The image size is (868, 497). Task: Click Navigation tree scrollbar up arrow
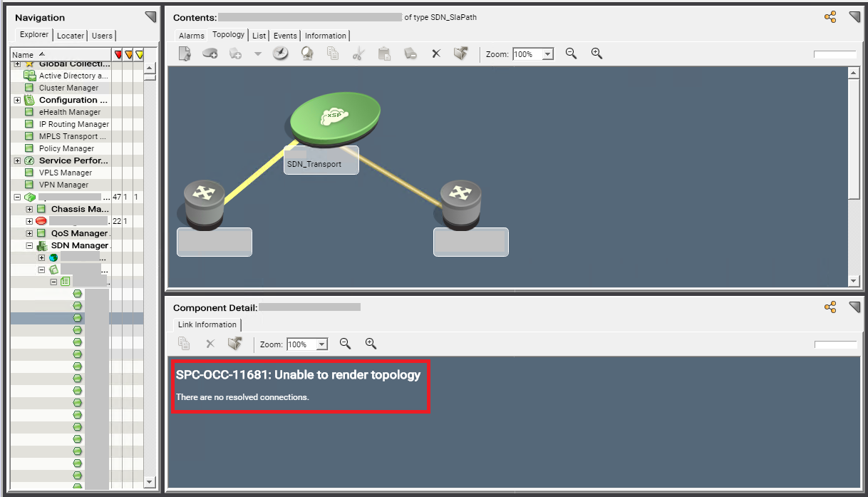pos(150,68)
